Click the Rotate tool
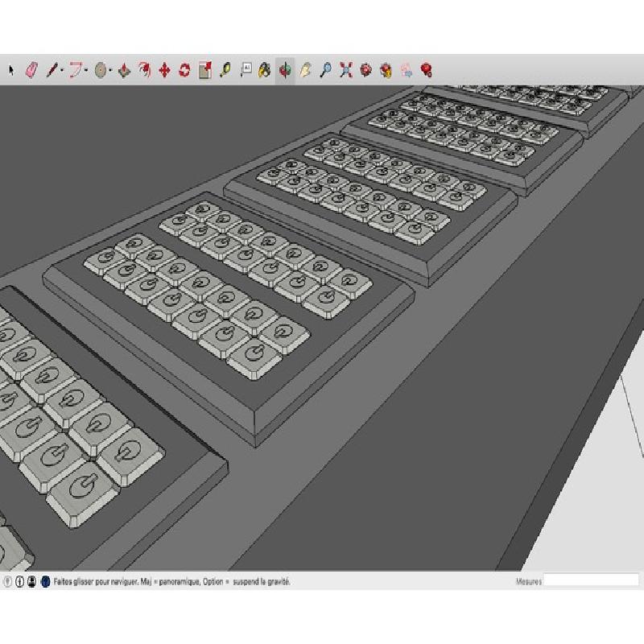Screen dimensions: 644x644 click(184, 71)
